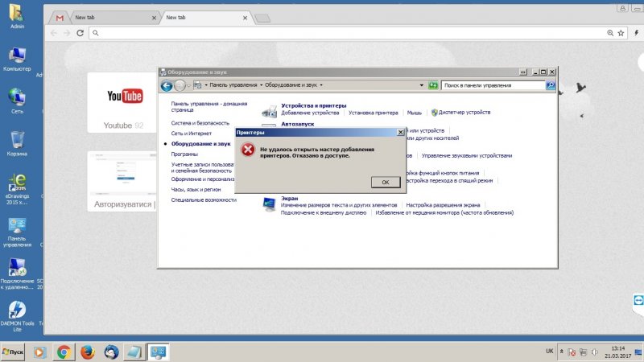Expand the Панель управления breadcrumb arrow
The image size is (644, 362).
pos(261,84)
